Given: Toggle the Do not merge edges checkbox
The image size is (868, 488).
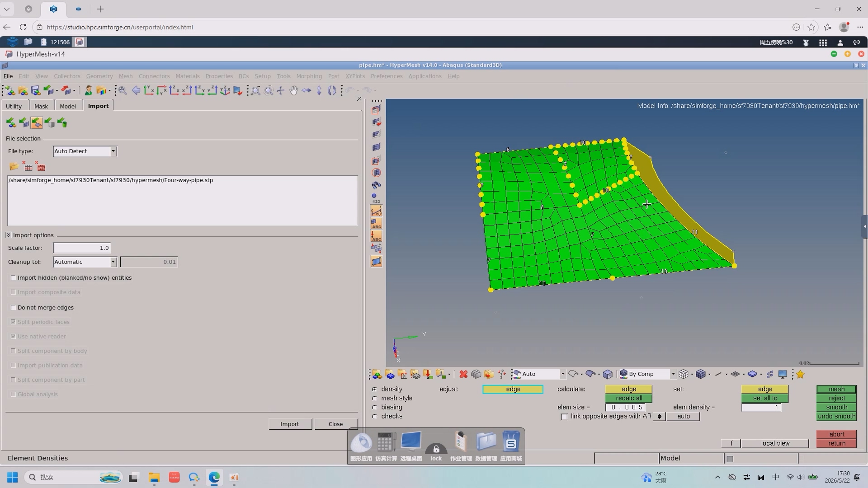Looking at the screenshot, I should click(x=14, y=308).
